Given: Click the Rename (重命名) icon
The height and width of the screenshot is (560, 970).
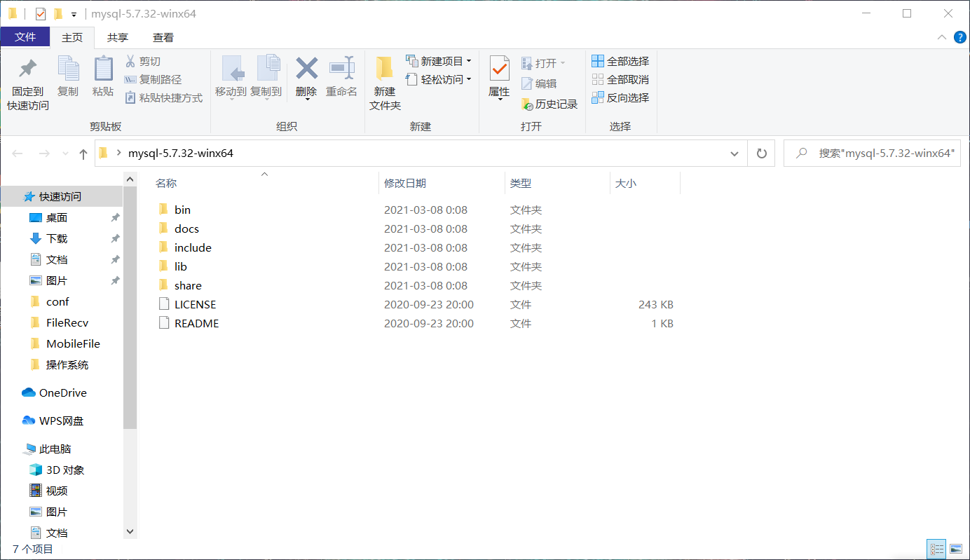Looking at the screenshot, I should pyautogui.click(x=342, y=69).
